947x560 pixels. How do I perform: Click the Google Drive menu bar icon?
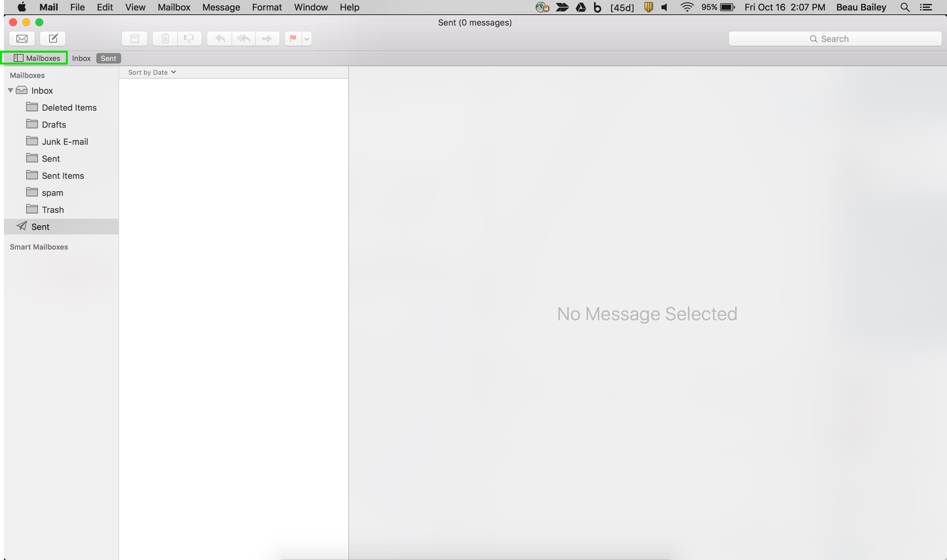[x=581, y=7]
